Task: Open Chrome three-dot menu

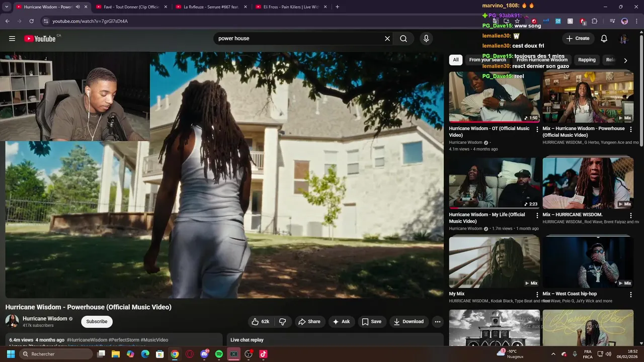Action: 636,21
